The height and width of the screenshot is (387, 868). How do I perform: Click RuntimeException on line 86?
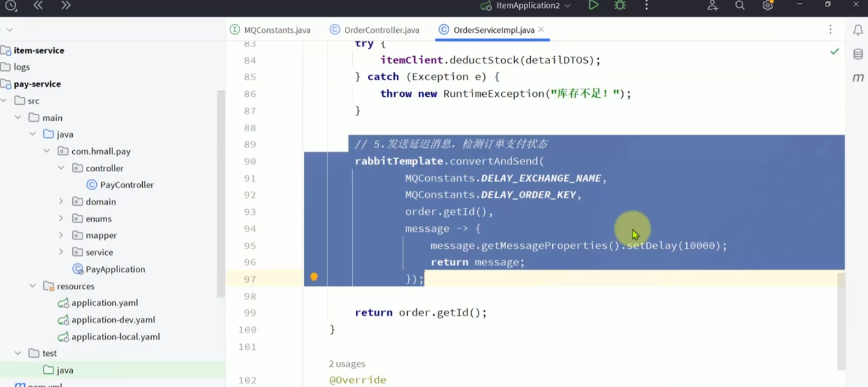pyautogui.click(x=494, y=93)
